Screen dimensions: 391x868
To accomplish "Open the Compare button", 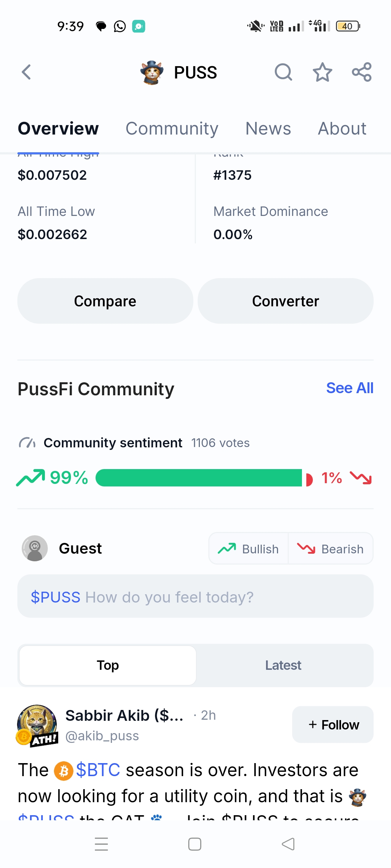I will pyautogui.click(x=105, y=301).
